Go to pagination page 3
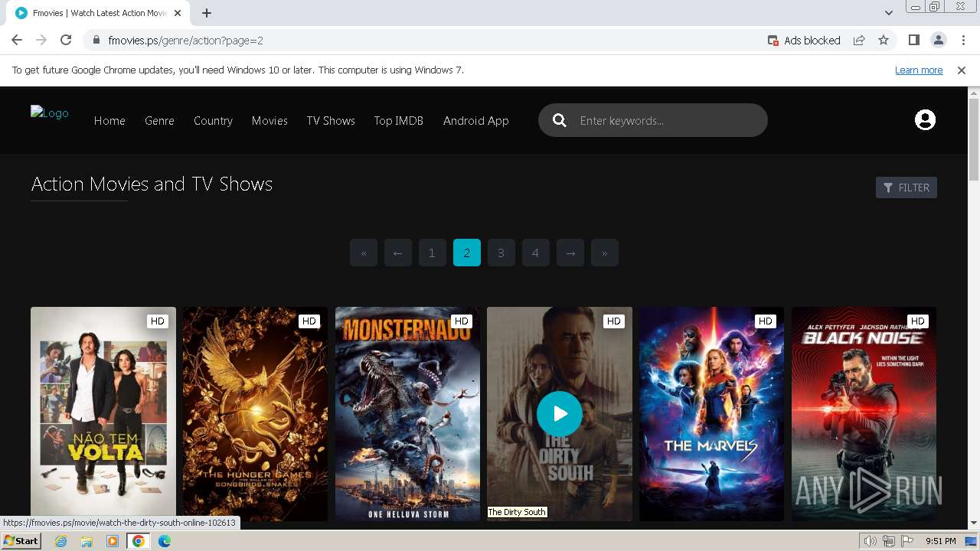980x551 pixels. click(501, 253)
